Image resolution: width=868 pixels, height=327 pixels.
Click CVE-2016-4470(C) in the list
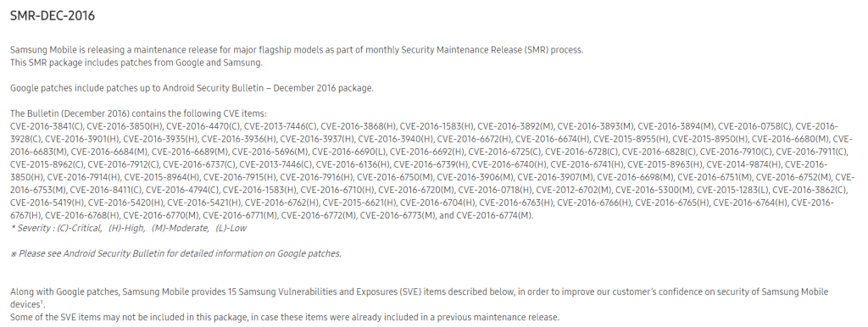click(203, 126)
